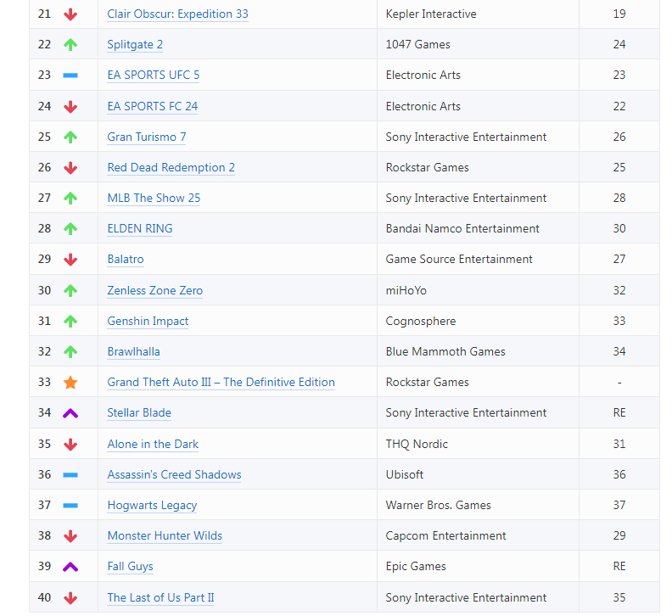
Task: Open MLB The Show 25 link
Action: click(154, 198)
